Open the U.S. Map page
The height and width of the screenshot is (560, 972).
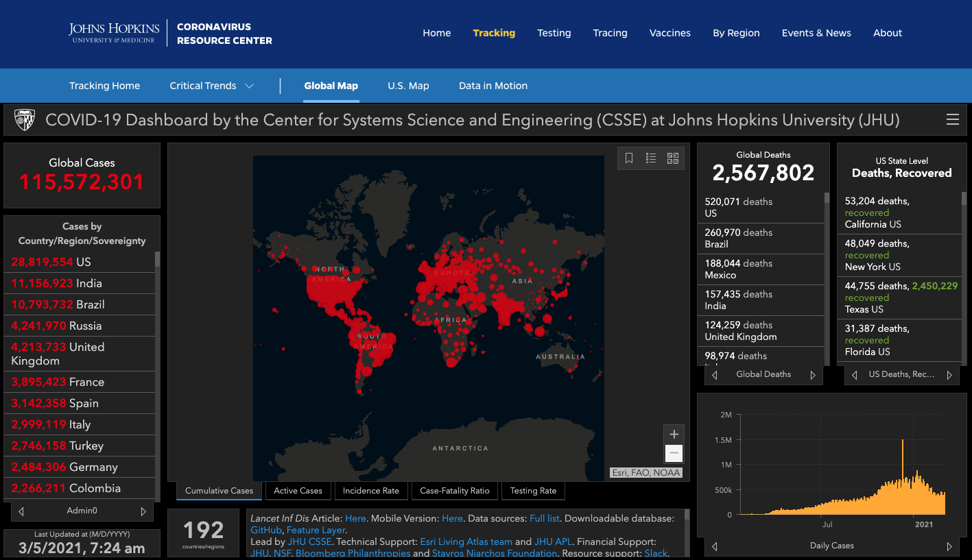tap(408, 86)
